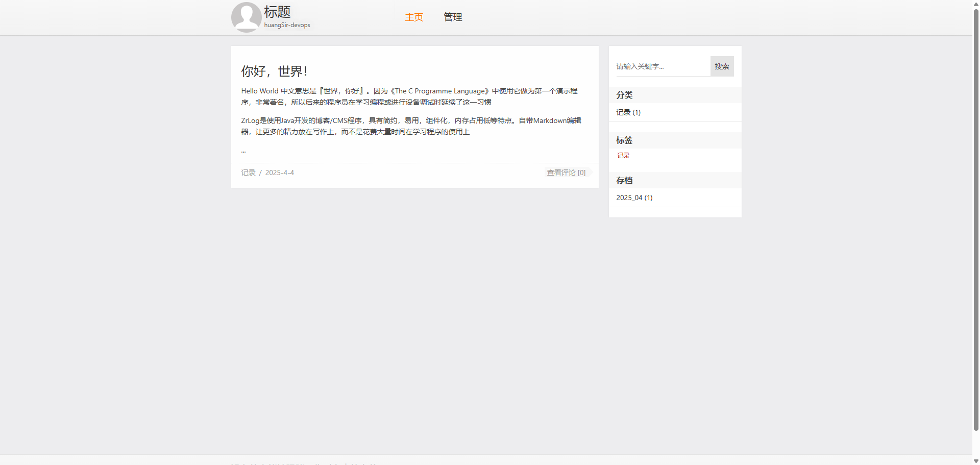Click the paragraph starting with Hello World
Image resolution: width=980 pixels, height=465 pixels.
point(409,96)
